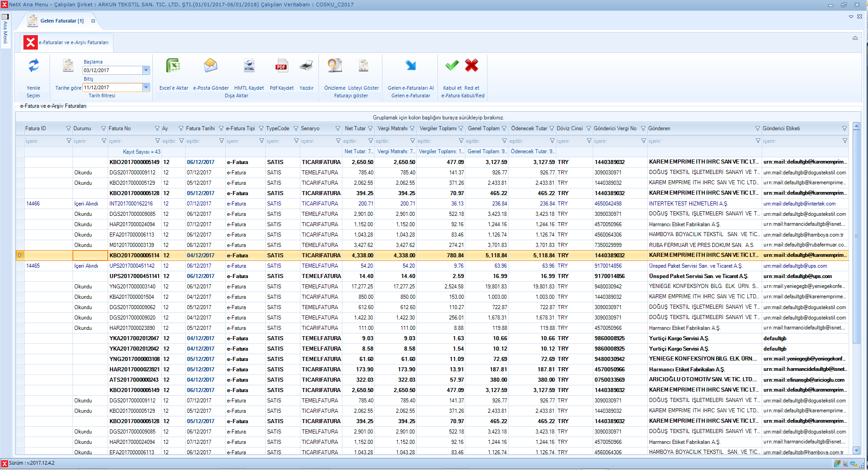
Task: Click the Listeyi Göster icon
Action: [x=363, y=66]
